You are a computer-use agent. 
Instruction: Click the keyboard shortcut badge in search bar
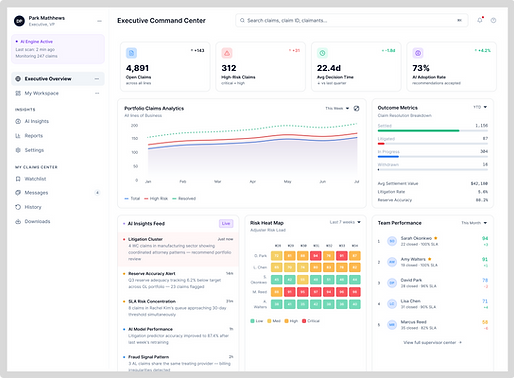(459, 20)
